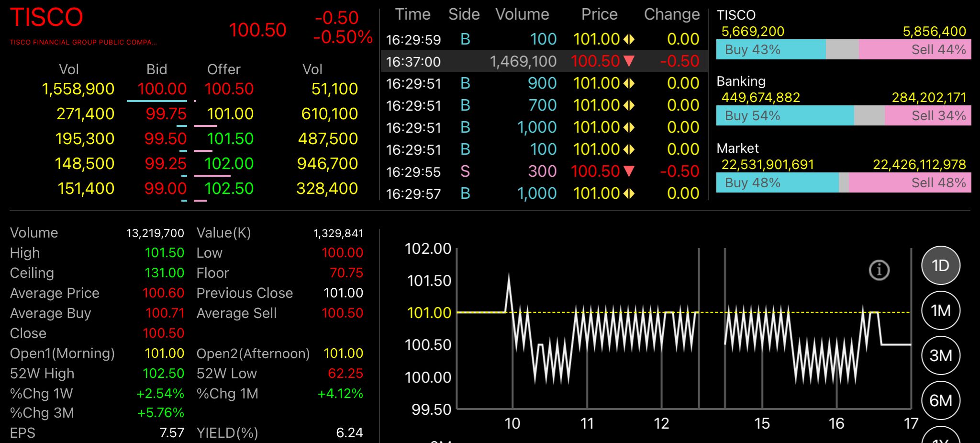Click the ticker Volume column header
980x443 pixels.
(x=522, y=14)
